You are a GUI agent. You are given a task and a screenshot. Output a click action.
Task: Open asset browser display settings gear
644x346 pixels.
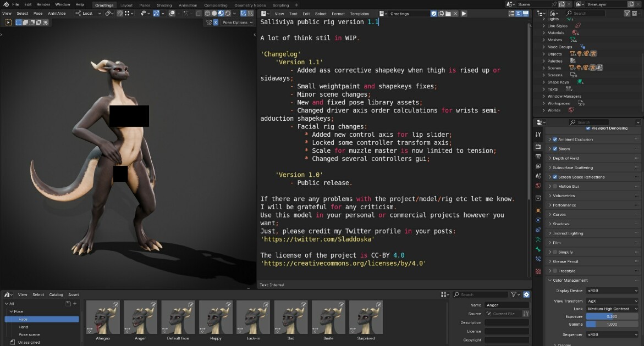coord(526,294)
